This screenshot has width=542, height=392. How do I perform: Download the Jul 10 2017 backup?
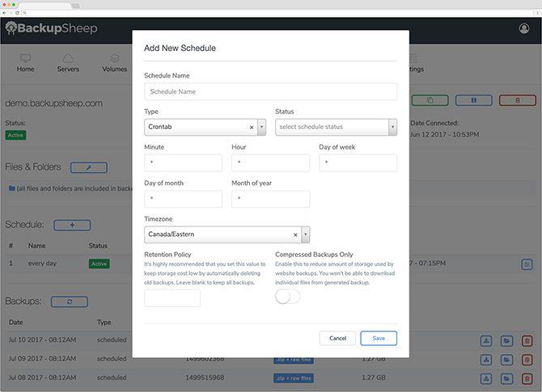tap(486, 341)
